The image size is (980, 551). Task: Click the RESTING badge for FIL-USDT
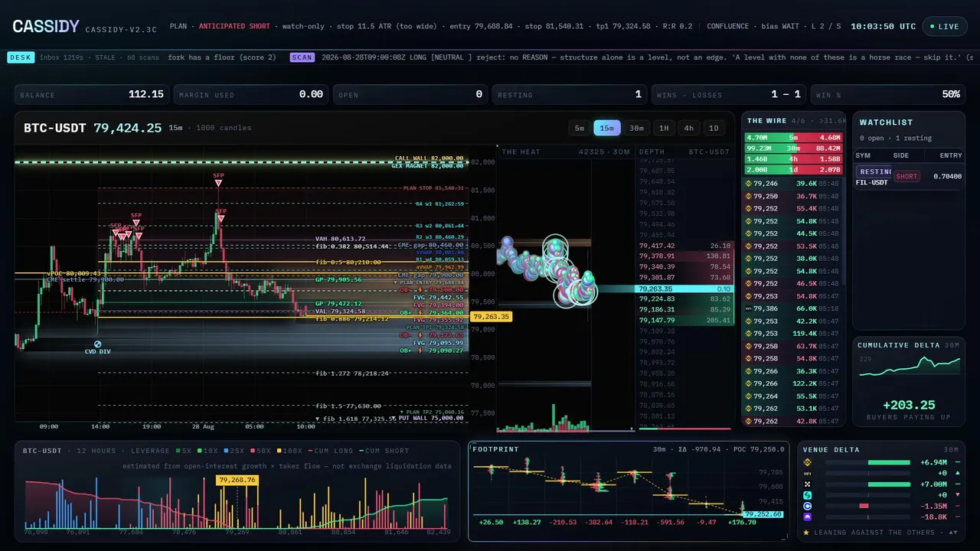click(x=874, y=172)
